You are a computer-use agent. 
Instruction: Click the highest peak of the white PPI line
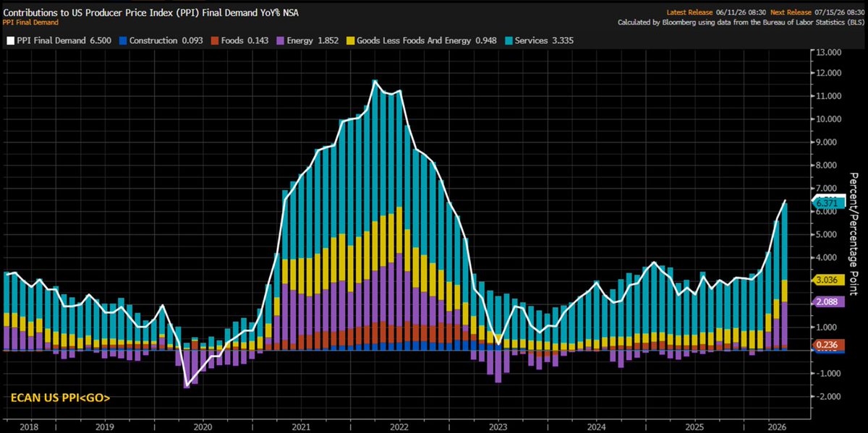point(374,80)
